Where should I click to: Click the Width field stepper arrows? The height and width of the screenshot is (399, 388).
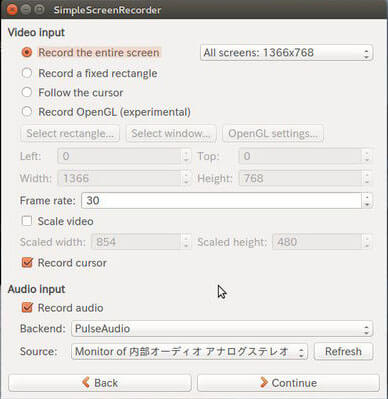tap(186, 178)
